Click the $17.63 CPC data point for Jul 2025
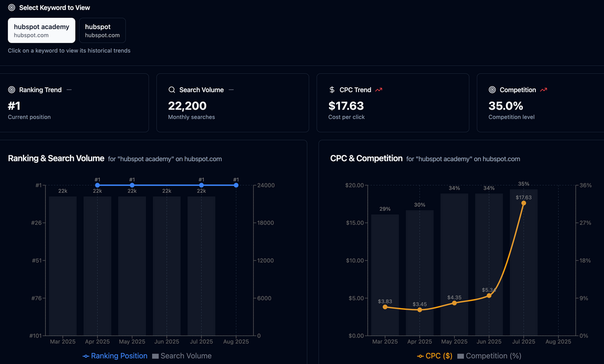The image size is (604, 364). coord(523,203)
